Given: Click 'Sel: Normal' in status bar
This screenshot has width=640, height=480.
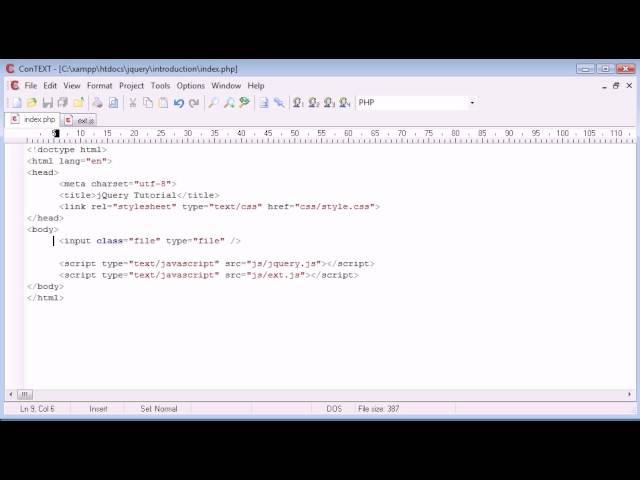Looking at the screenshot, I should [x=159, y=409].
